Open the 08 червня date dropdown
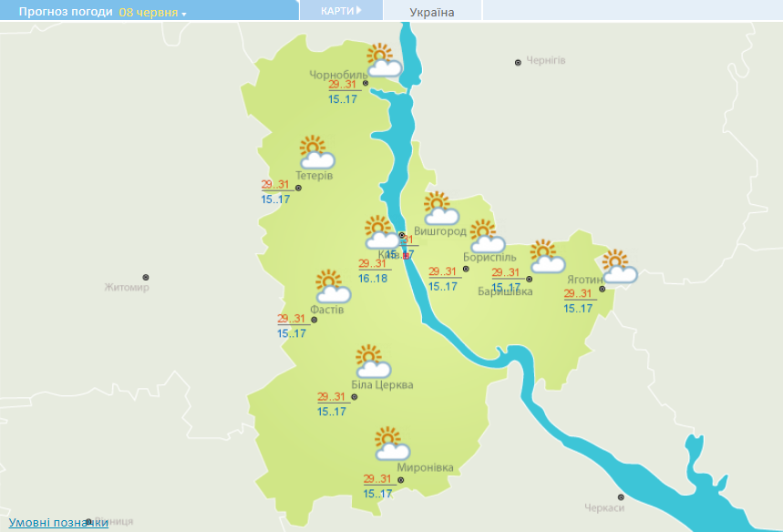Screen dimensions: 783x532 pos(152,13)
